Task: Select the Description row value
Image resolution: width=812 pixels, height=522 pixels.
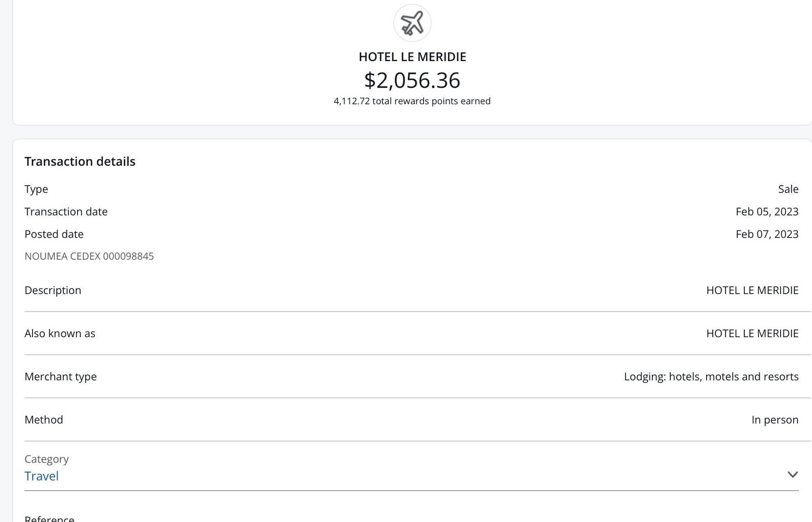Action: [751, 290]
